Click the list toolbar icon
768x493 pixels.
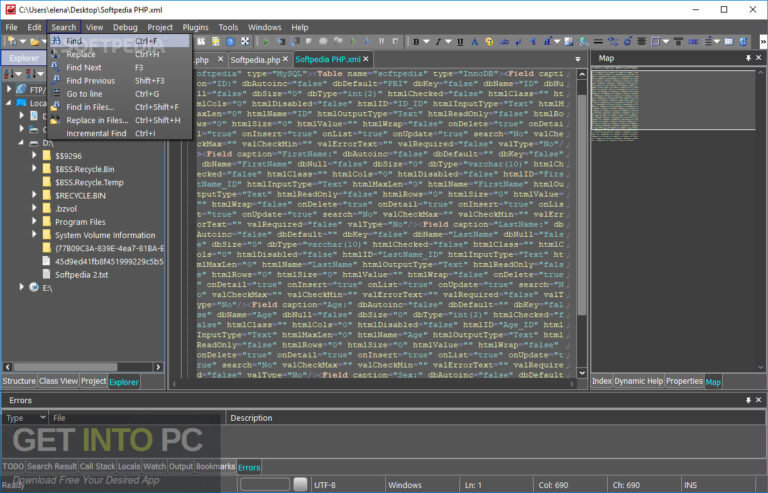708,42
